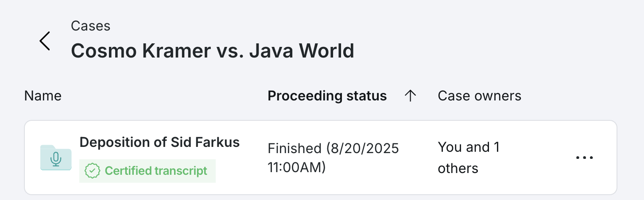Click the microphone glyph inside the folder
The height and width of the screenshot is (200, 644).
pyautogui.click(x=55, y=159)
